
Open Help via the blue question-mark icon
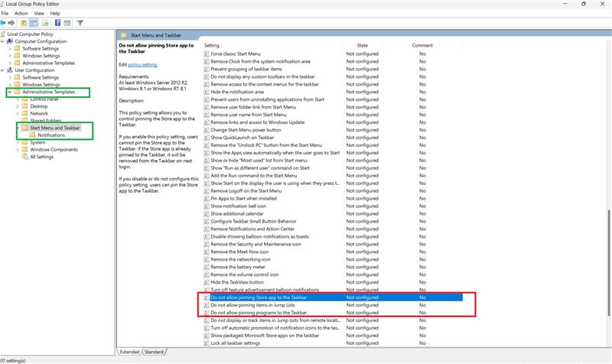point(58,23)
